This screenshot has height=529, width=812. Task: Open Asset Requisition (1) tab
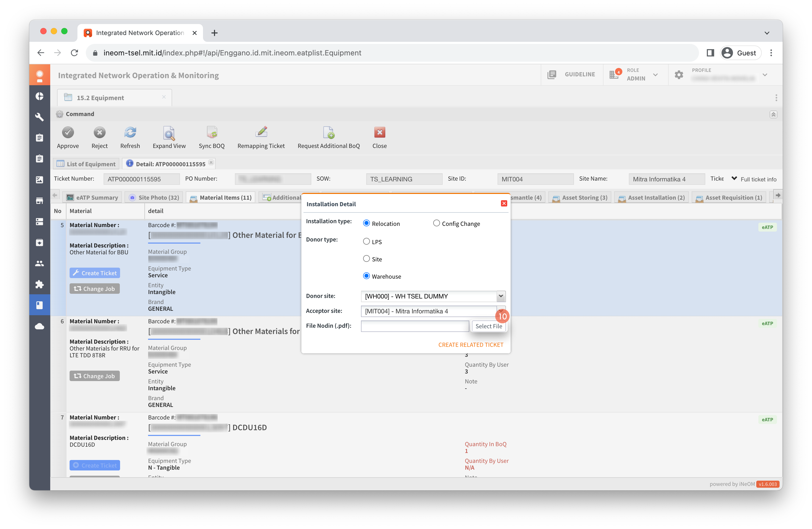pos(729,197)
